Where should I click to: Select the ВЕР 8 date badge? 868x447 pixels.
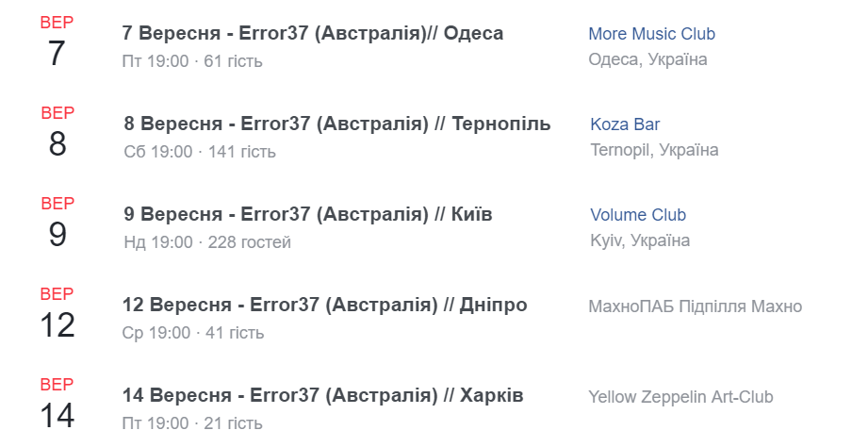pyautogui.click(x=57, y=134)
